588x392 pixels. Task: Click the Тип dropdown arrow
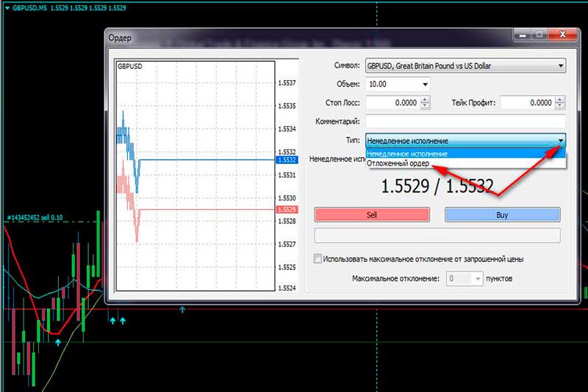[x=561, y=140]
